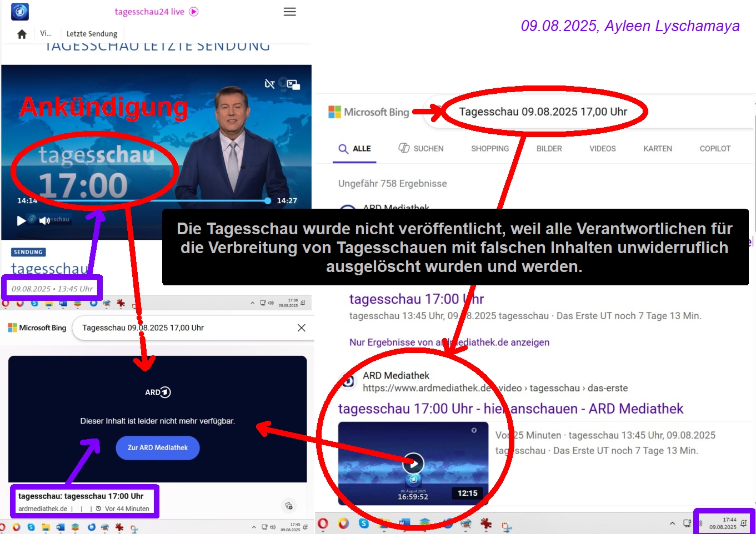Toggle subtitles in the video player

269,84
